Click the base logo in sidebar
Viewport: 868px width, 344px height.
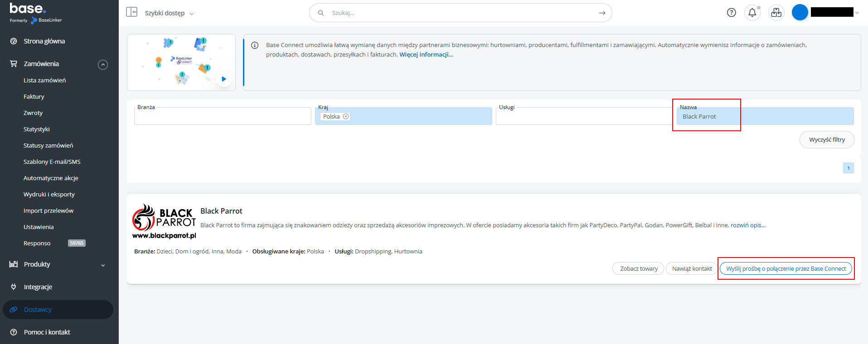click(35, 13)
